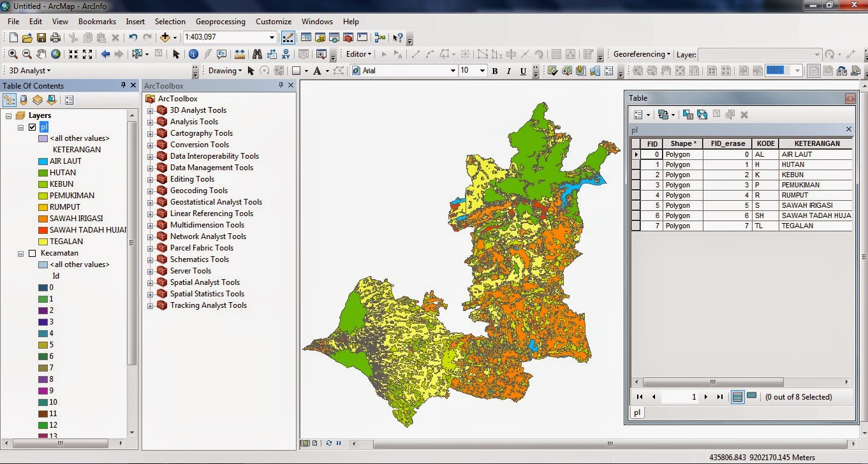
Task: Open the Geoprocessing menu
Action: (220, 21)
